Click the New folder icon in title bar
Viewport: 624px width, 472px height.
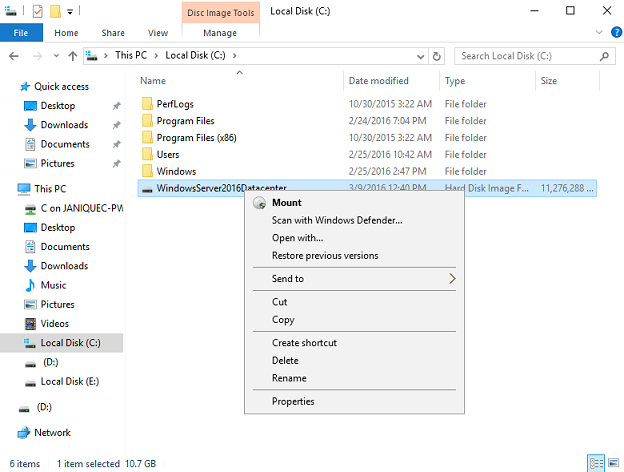pos(55,11)
